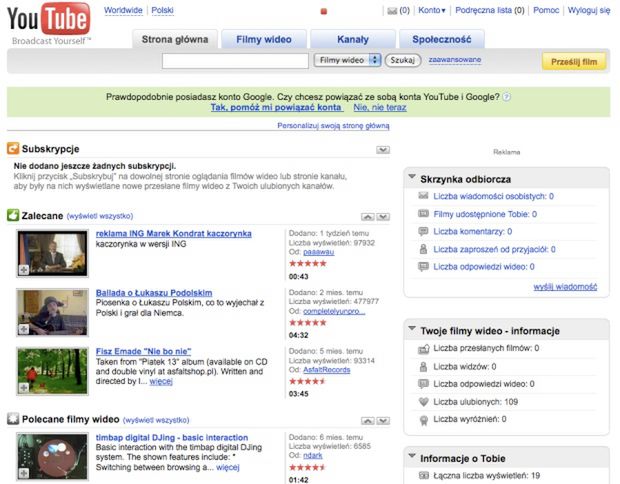
Task: Show all Polecane filmy wideo (wyświetl wszystko)
Action: [156, 420]
